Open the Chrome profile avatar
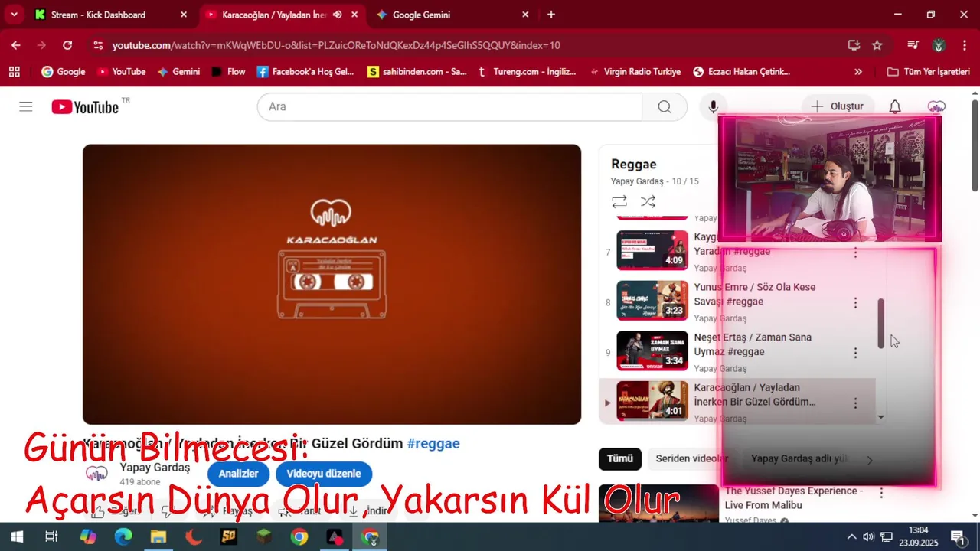The height and width of the screenshot is (551, 980). coord(939,45)
